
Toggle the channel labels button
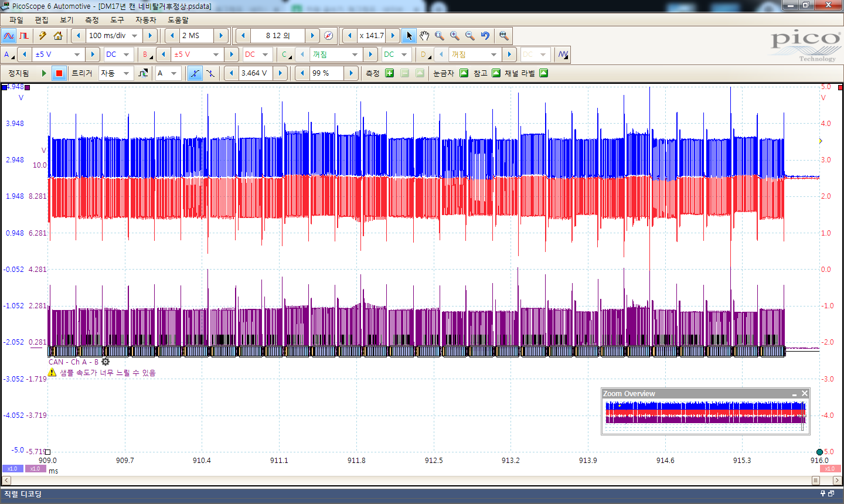pos(543,73)
